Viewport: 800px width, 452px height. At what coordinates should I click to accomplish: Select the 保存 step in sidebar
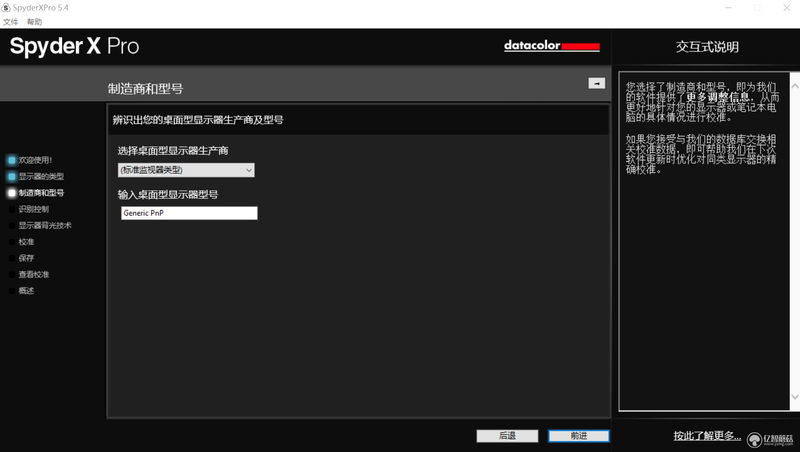click(22, 258)
